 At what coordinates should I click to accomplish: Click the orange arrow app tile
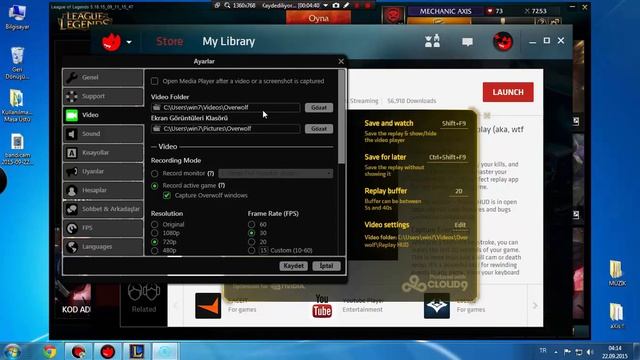coord(208,306)
